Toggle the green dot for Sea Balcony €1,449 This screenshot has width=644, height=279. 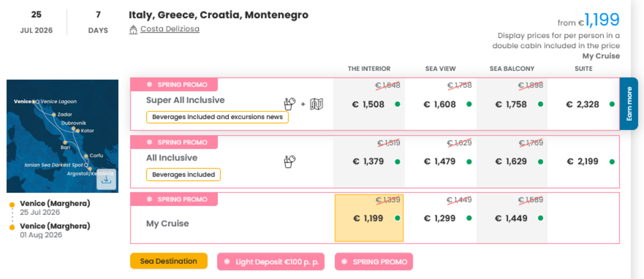coord(540,218)
